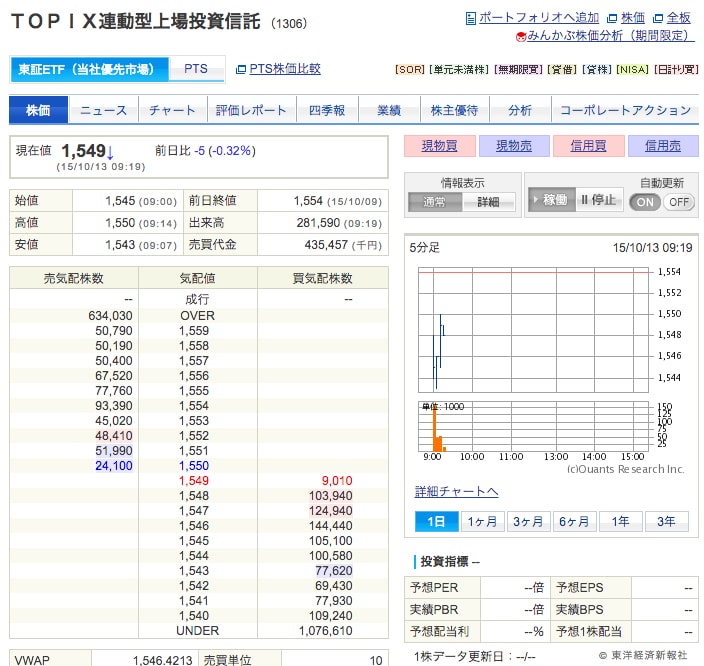Screen dimensions: 704x666
Task: Switch to the 四季報 tab
Action: [327, 110]
